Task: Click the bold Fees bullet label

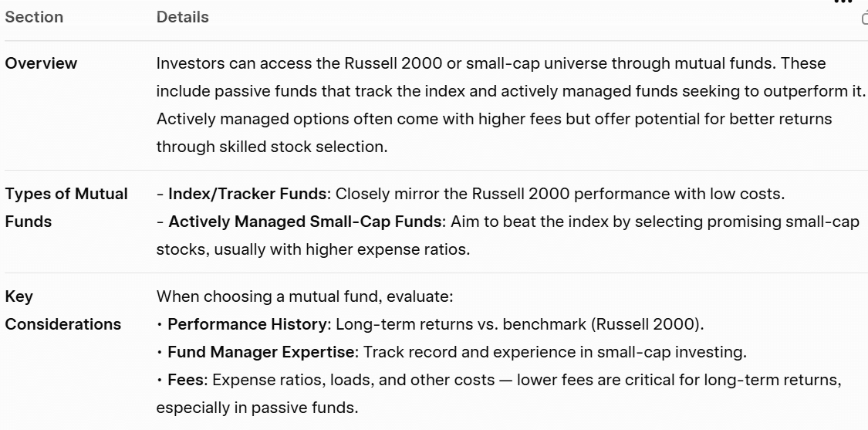Action: point(184,379)
